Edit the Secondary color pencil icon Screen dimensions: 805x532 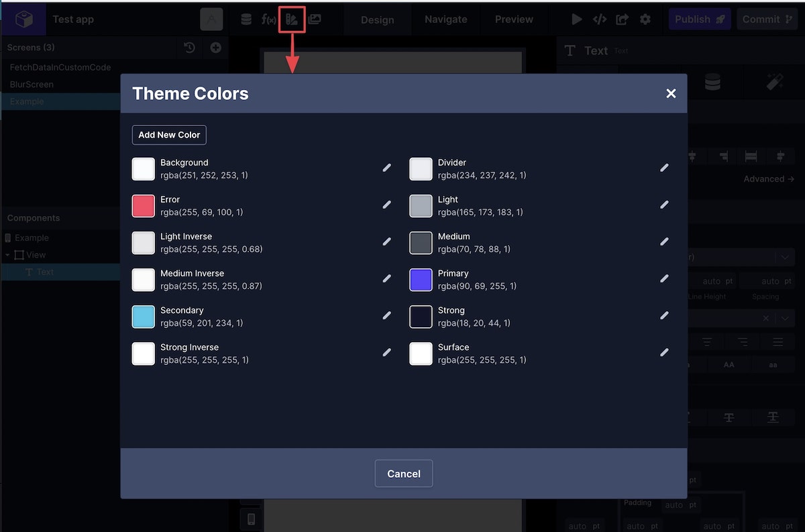(387, 315)
